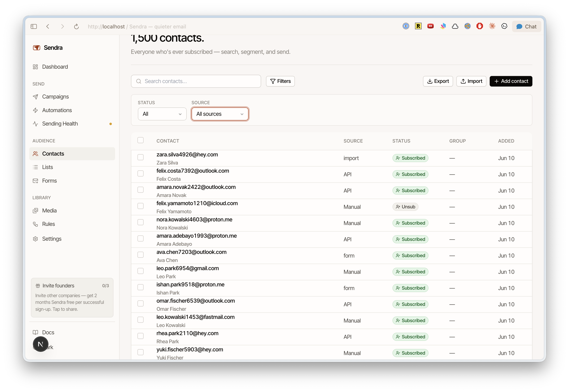569x392 pixels.
Task: Open the All sources dropdown
Action: coord(220,114)
